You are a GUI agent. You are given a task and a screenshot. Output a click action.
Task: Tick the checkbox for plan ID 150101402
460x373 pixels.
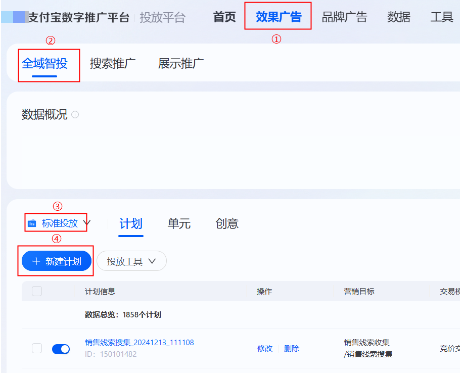click(37, 348)
